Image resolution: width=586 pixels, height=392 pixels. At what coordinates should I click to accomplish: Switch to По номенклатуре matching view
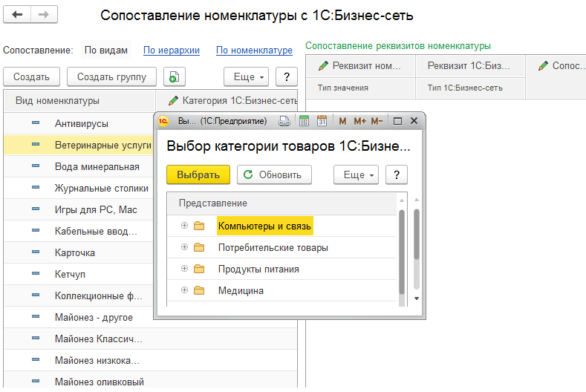pyautogui.click(x=254, y=50)
